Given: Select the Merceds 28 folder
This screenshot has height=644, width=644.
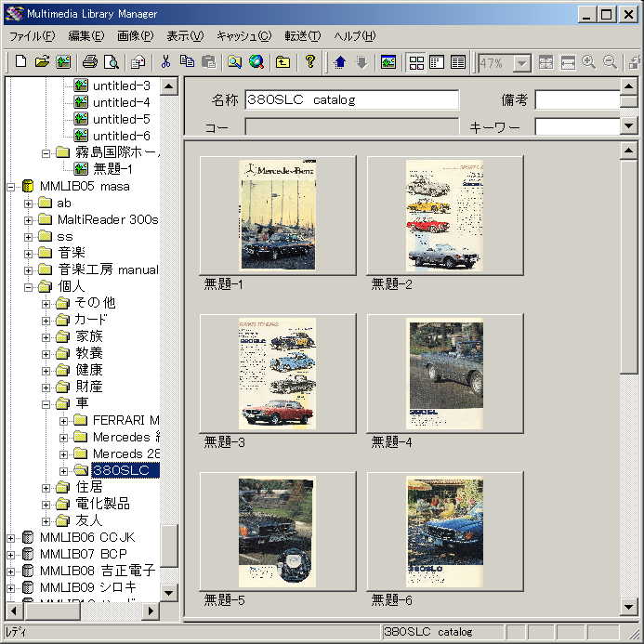Looking at the screenshot, I should 126,453.
